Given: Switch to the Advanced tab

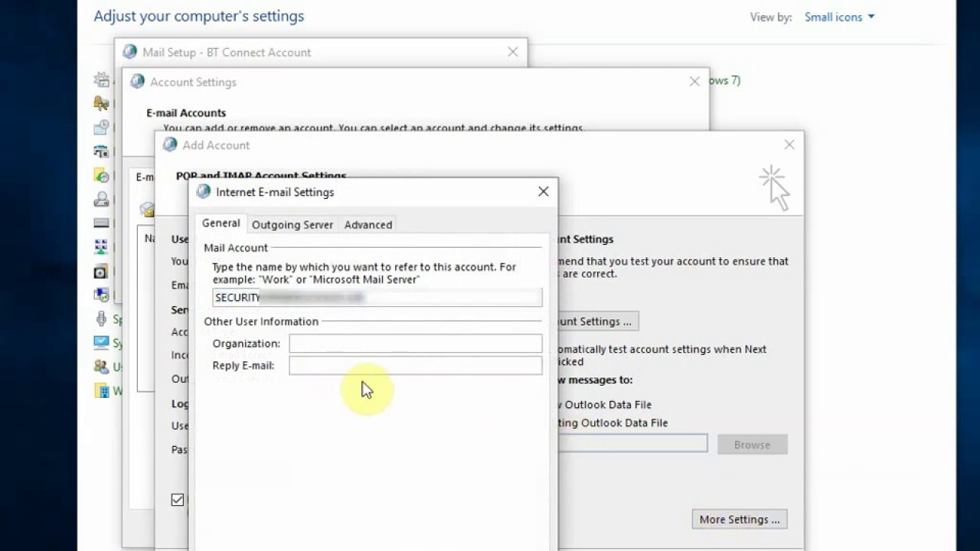Looking at the screenshot, I should pyautogui.click(x=368, y=224).
